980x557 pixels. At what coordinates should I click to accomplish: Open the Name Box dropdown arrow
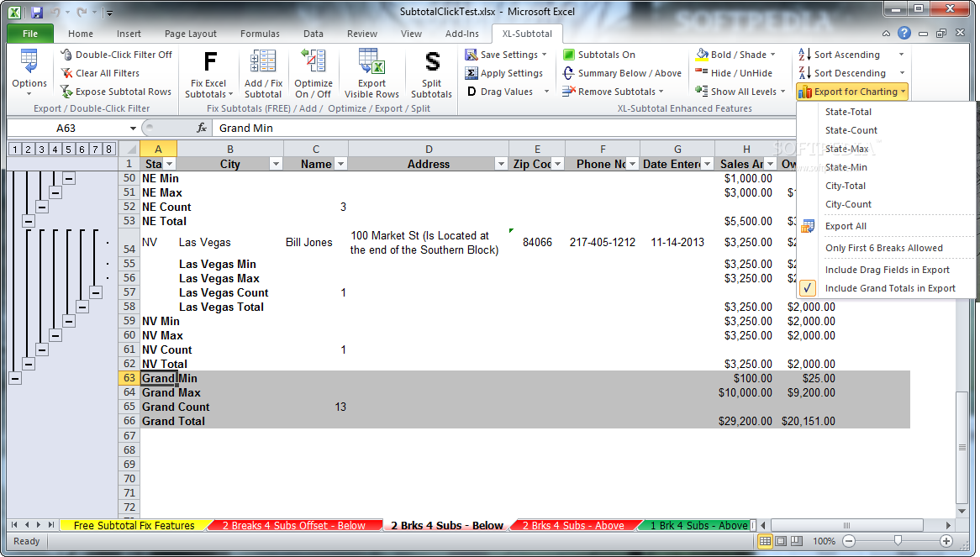pos(133,128)
